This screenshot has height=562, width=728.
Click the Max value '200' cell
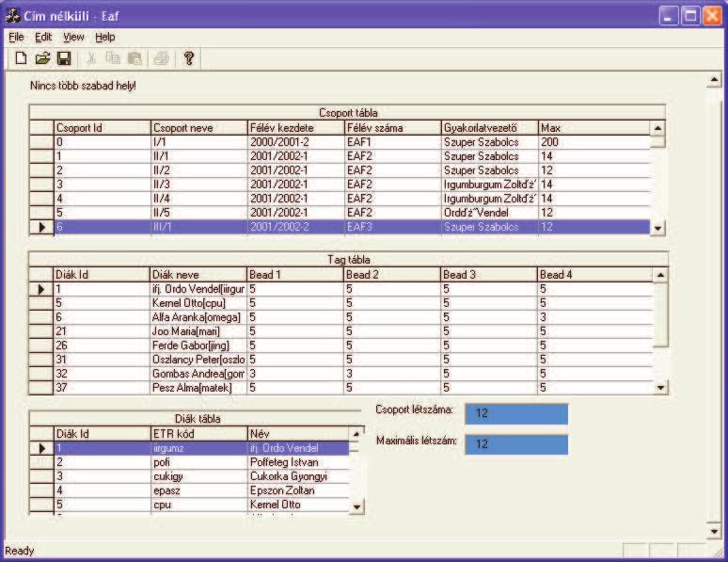(x=594, y=142)
